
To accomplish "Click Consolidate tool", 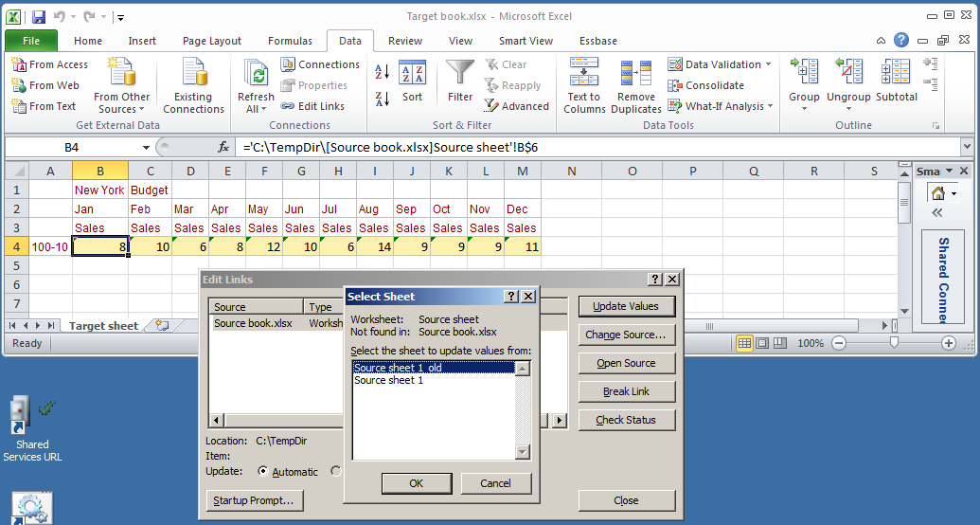I will [706, 85].
